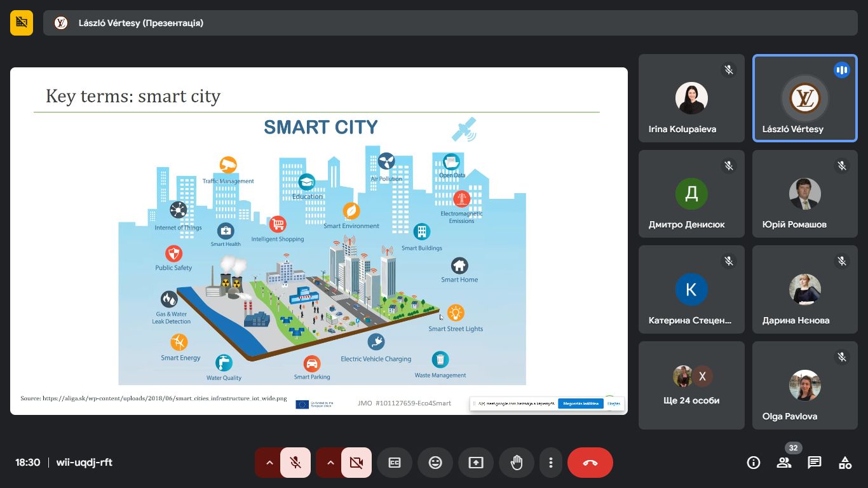Click 'Megosztás leállítása' stop sharing button
Screen dimensions: 868x488
pos(580,403)
